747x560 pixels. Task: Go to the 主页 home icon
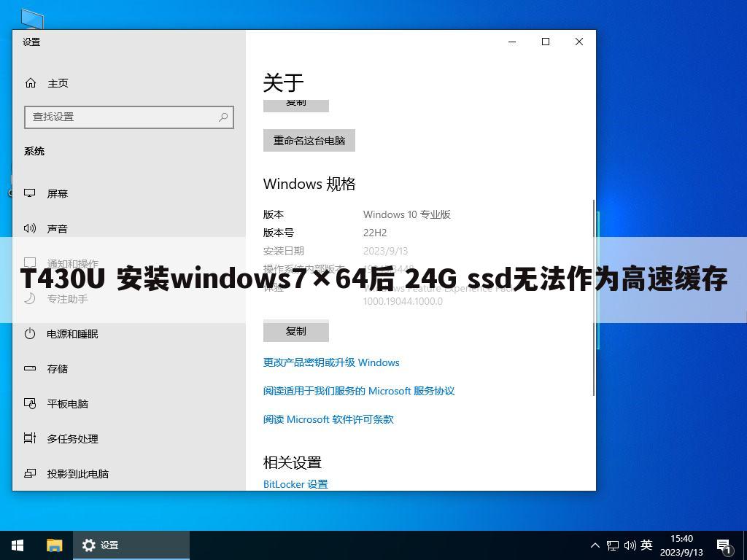pyautogui.click(x=31, y=83)
